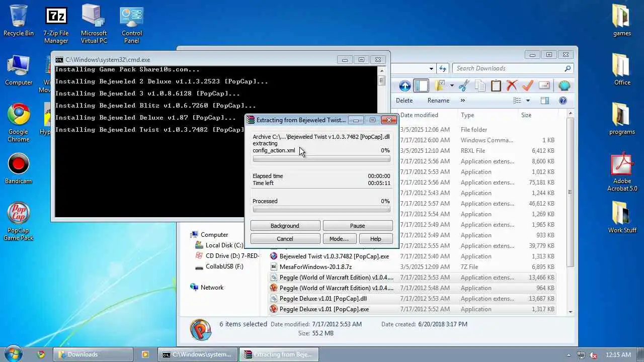Click the Chrome icon pinned on taskbar
The width and height of the screenshot is (644, 362).
coord(41,354)
